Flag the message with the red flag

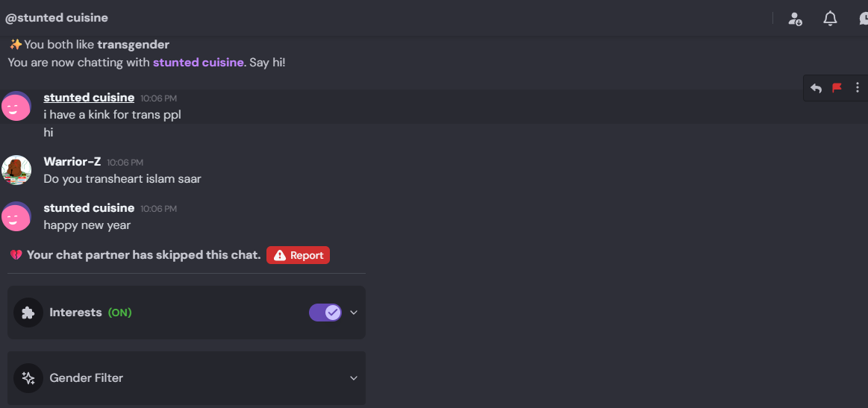coord(837,88)
